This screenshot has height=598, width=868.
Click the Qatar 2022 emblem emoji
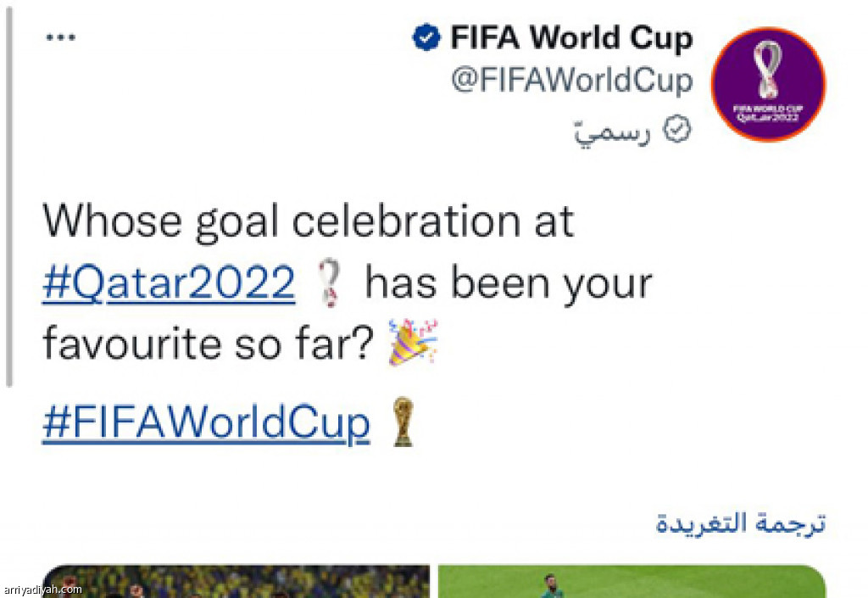[x=328, y=284]
